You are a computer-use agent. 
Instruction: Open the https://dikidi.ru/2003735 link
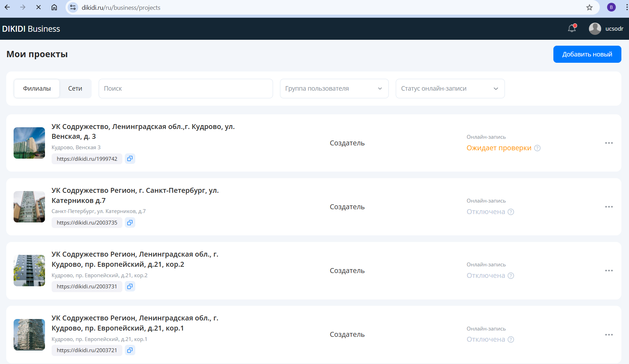[87, 222]
